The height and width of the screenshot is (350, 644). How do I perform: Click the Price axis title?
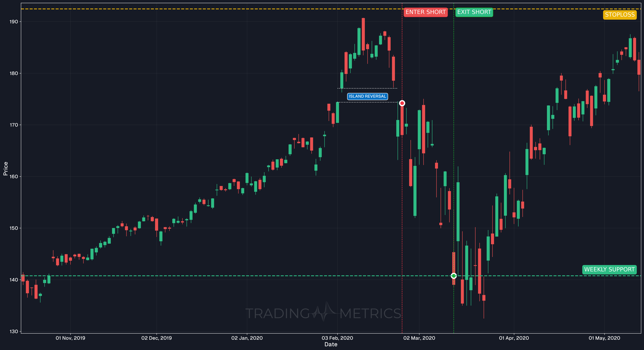(x=5, y=169)
